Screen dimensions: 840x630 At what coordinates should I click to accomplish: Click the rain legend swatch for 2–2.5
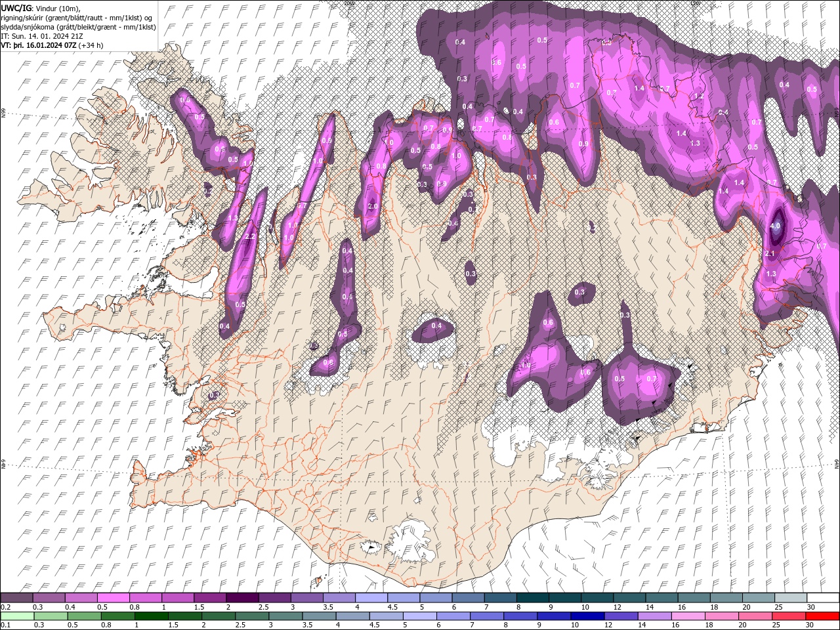coord(219,616)
